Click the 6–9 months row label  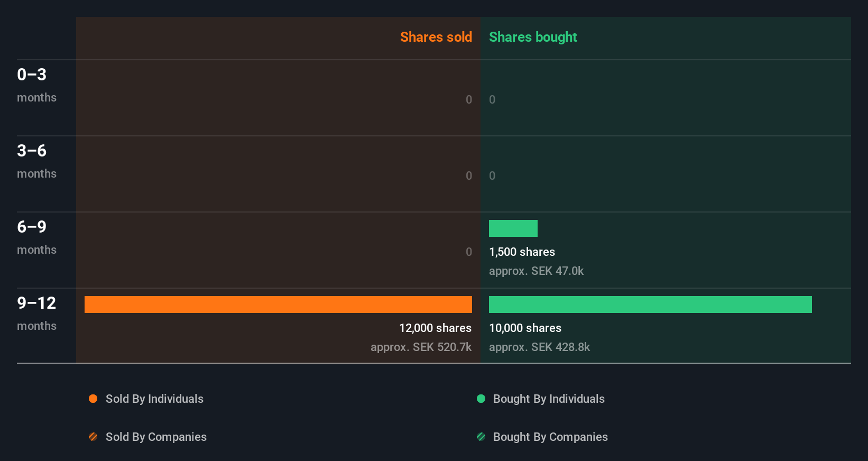pyautogui.click(x=36, y=237)
